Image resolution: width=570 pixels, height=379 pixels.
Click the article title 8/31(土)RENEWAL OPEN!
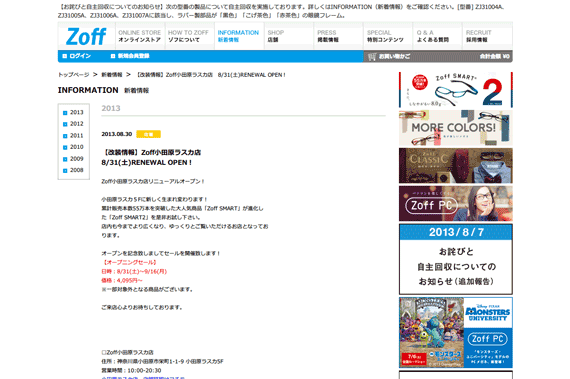146,162
